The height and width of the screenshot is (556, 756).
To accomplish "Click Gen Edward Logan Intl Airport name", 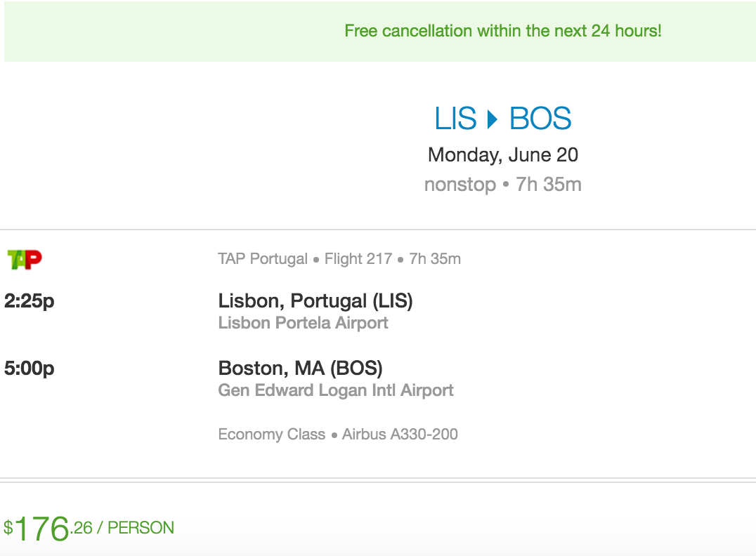I will (336, 390).
